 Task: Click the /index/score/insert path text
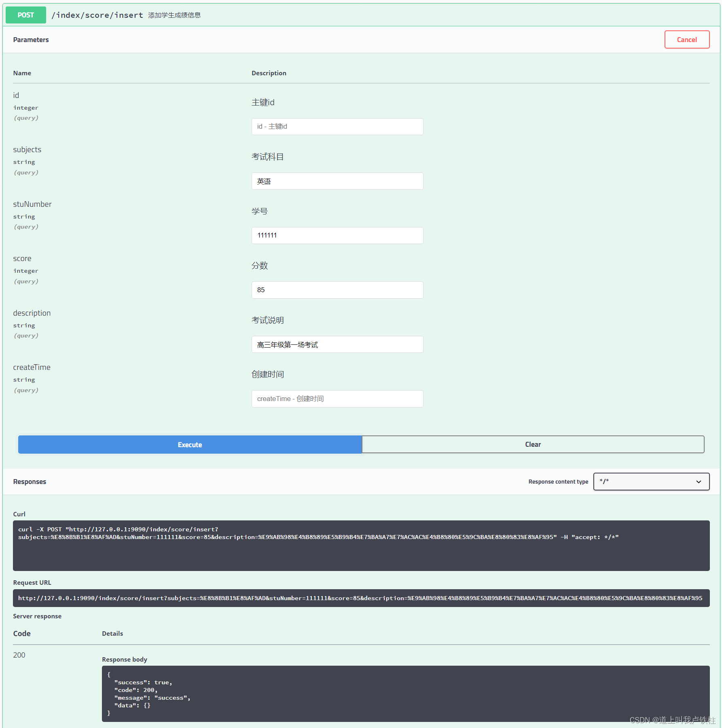click(x=97, y=15)
